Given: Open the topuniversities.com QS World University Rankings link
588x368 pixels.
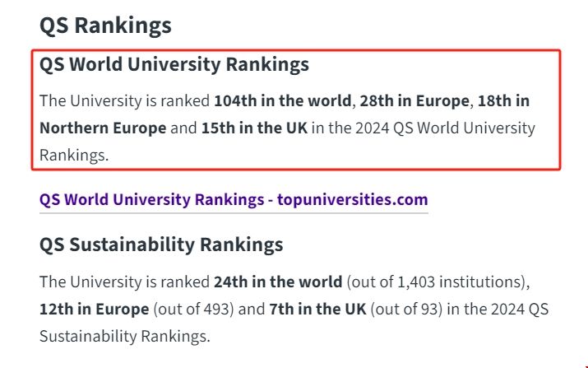Looking at the screenshot, I should [x=234, y=199].
